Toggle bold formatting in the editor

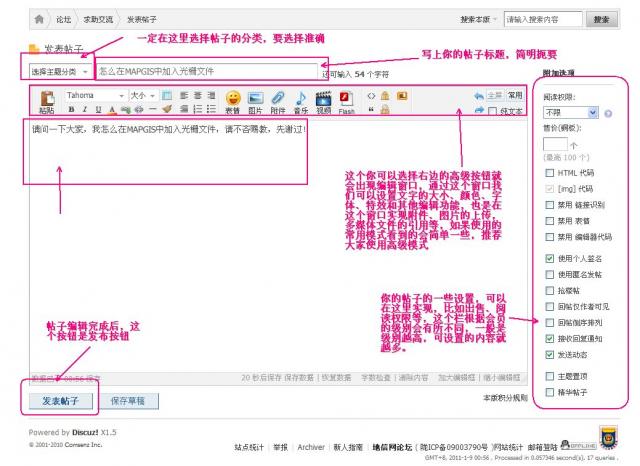coord(71,110)
